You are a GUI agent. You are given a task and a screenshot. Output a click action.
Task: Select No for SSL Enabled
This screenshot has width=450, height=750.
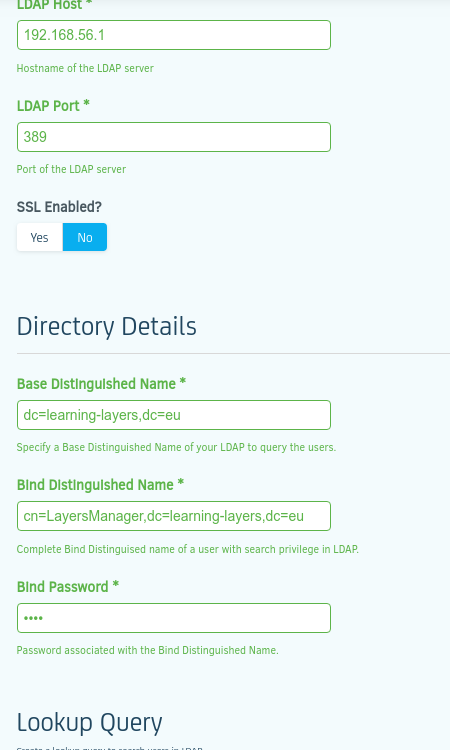pyautogui.click(x=85, y=237)
